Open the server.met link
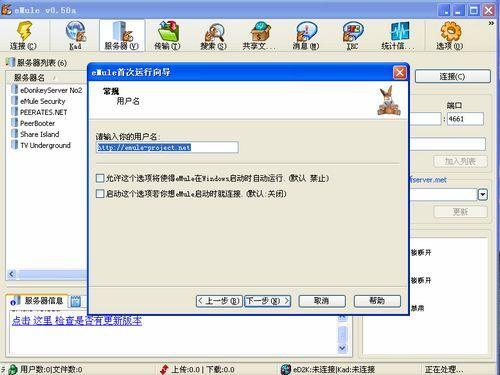 tap(428, 180)
